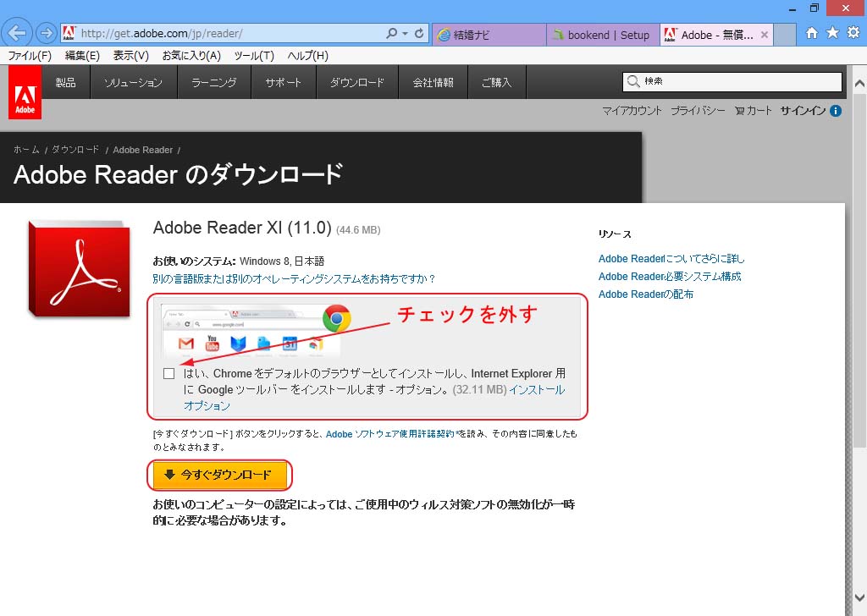Click the 今すぐダウンロード button

(220, 476)
